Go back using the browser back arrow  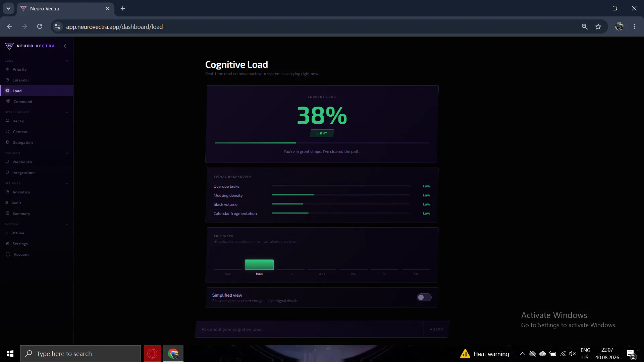click(9, 26)
